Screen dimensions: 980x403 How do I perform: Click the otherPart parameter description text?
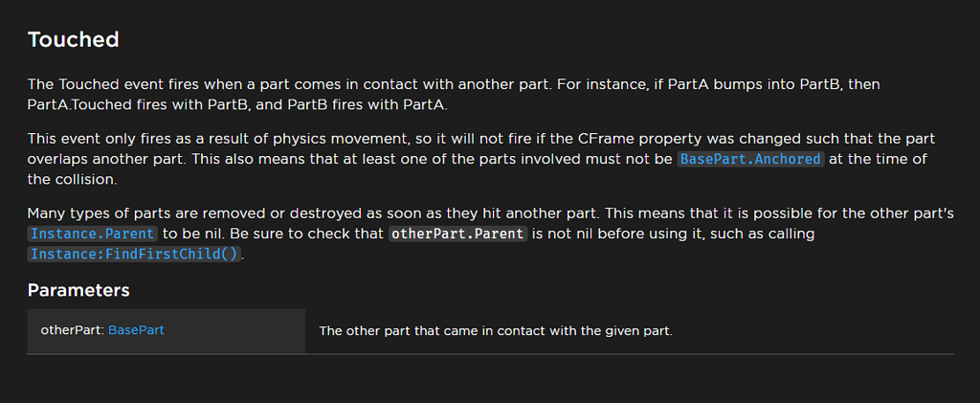pos(496,331)
